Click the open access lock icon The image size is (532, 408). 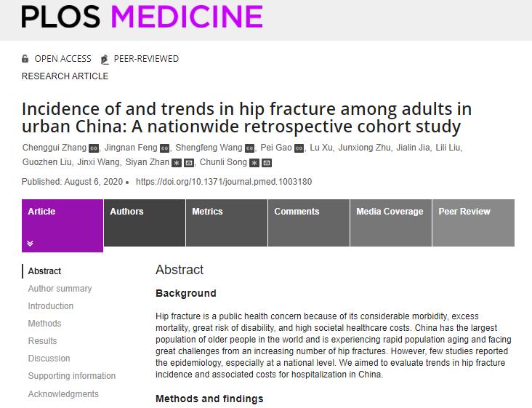[x=25, y=59]
